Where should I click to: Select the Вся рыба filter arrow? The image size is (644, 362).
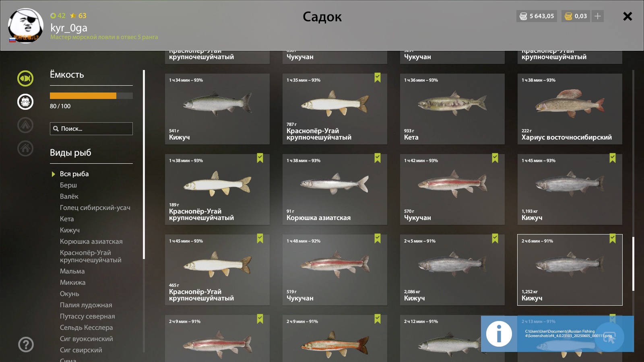click(53, 174)
